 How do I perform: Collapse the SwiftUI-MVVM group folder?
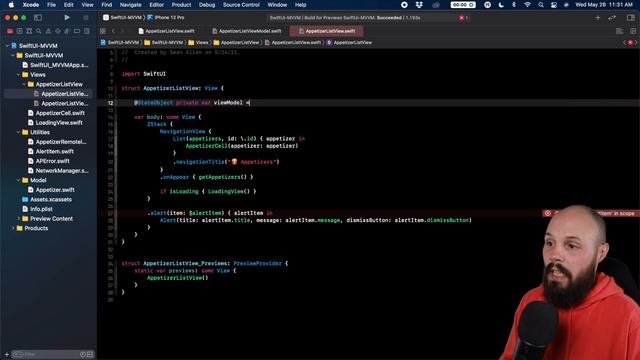[x=13, y=55]
